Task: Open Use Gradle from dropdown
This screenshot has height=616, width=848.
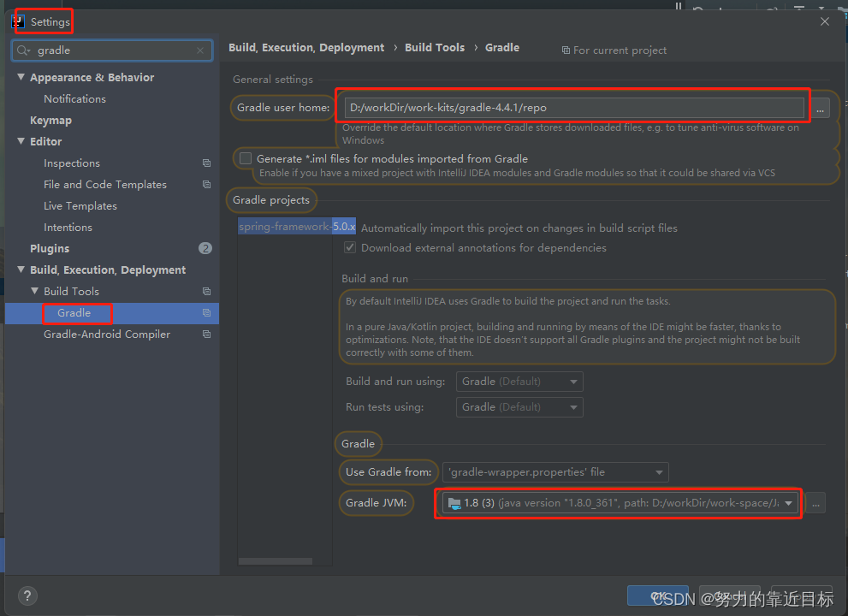Action: click(x=555, y=472)
